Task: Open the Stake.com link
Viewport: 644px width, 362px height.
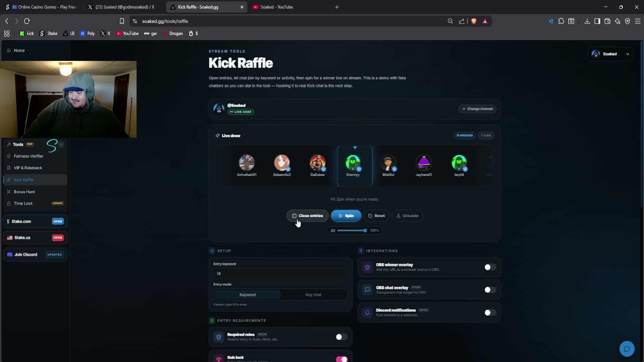Action: 35,221
